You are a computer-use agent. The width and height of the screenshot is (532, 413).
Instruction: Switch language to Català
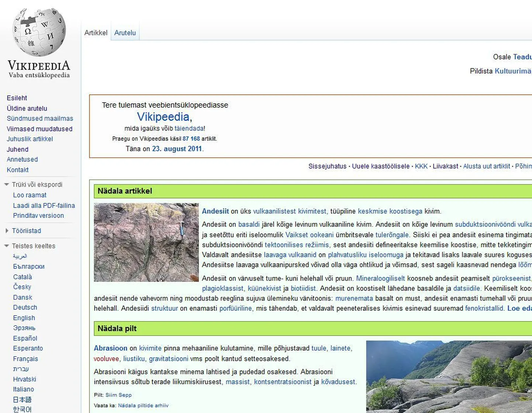[23, 277]
